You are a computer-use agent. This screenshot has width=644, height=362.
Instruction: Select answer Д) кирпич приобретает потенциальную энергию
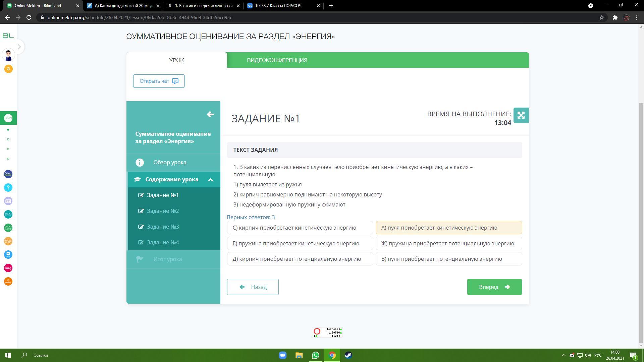coord(300,259)
